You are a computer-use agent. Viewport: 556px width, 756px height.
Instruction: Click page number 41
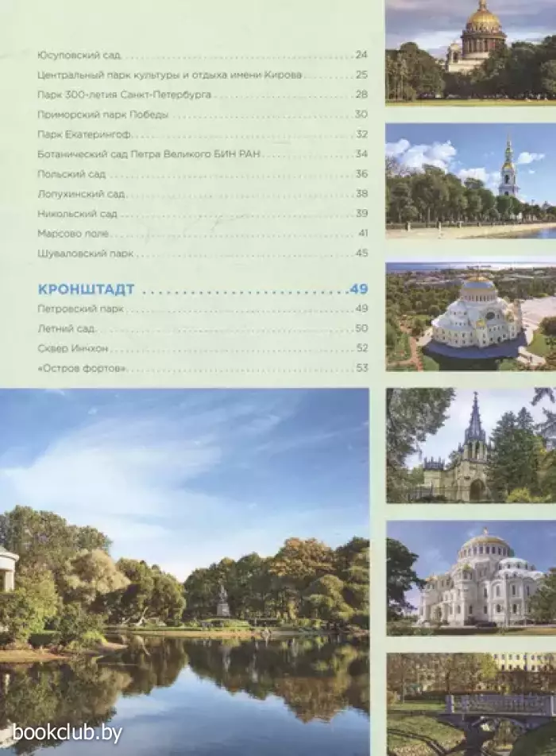tap(363, 233)
